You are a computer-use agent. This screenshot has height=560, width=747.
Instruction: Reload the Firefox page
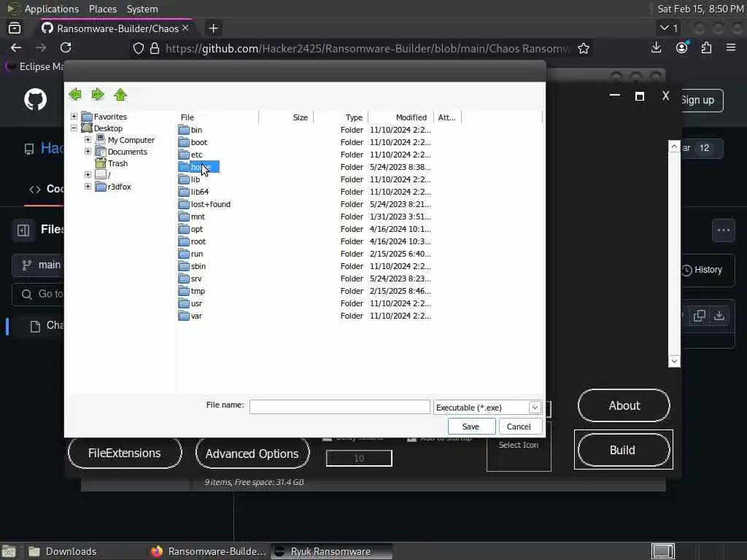(x=66, y=47)
